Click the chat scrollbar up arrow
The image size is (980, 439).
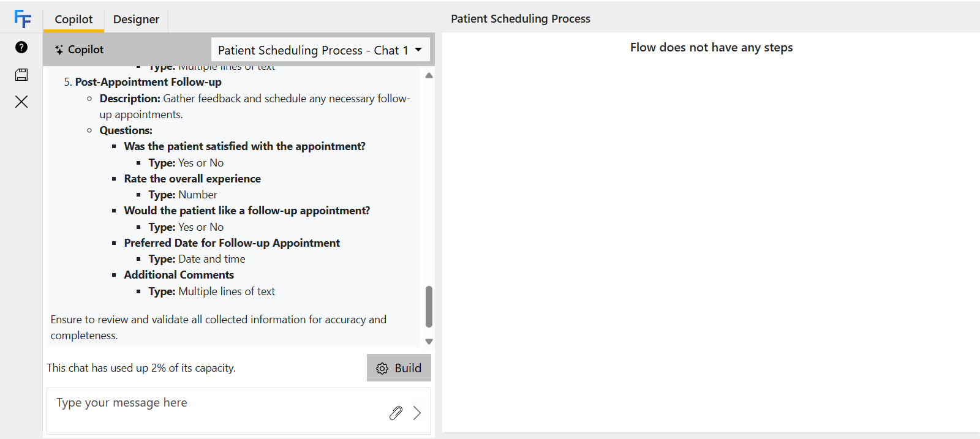click(429, 75)
